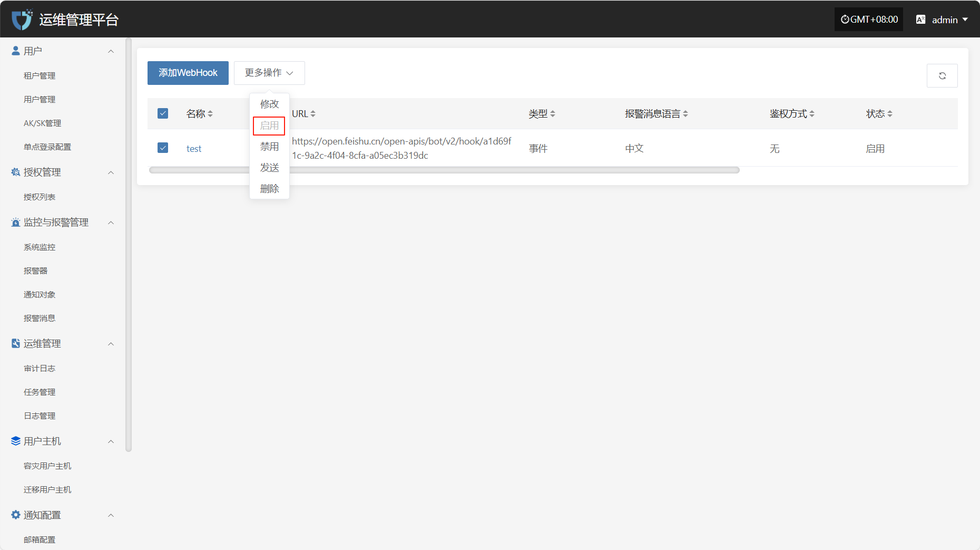Open 迁移用户主机 in the sidebar
The height and width of the screenshot is (550, 980).
click(47, 489)
